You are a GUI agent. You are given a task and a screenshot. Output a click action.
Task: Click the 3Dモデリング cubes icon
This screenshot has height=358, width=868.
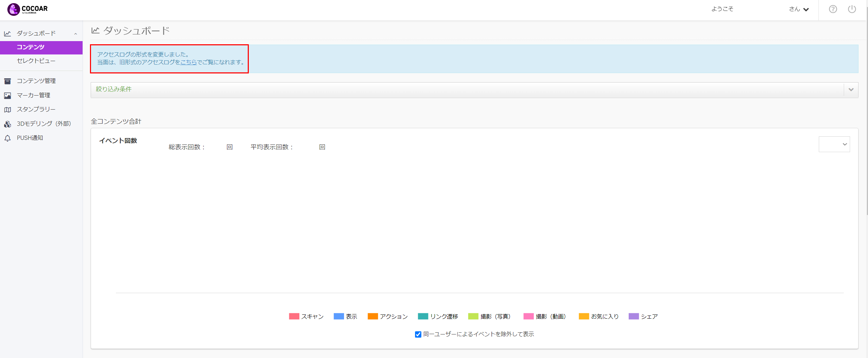coord(7,124)
